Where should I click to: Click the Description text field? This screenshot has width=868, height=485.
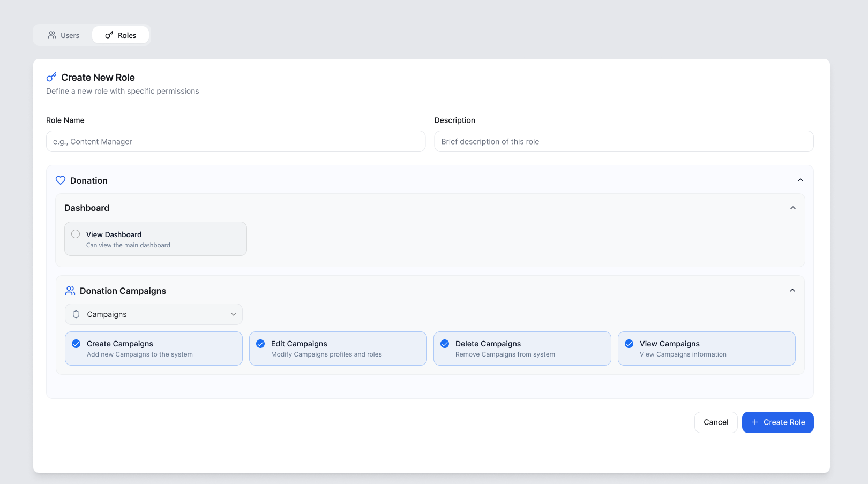(624, 141)
